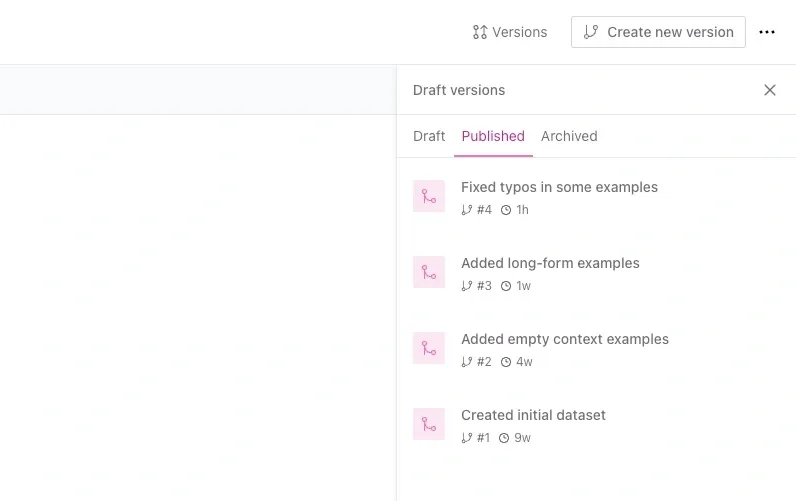Select the 'Added long-form examples' version

[550, 263]
